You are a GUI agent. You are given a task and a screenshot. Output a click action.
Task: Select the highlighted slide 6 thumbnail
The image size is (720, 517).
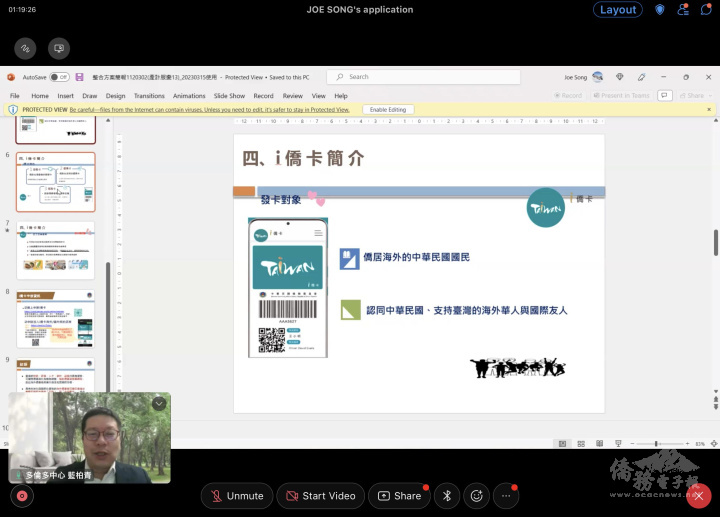click(x=56, y=182)
